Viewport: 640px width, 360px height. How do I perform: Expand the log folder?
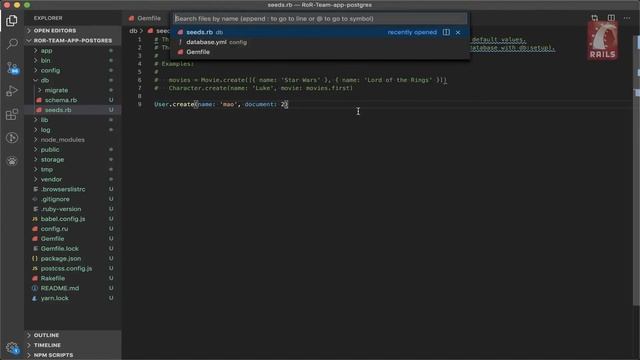point(73,130)
